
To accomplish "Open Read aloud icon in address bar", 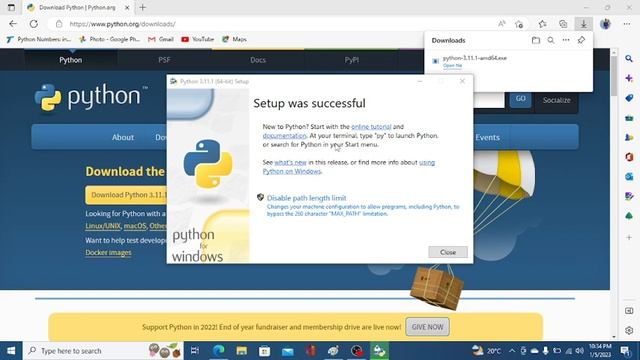I will 502,24.
